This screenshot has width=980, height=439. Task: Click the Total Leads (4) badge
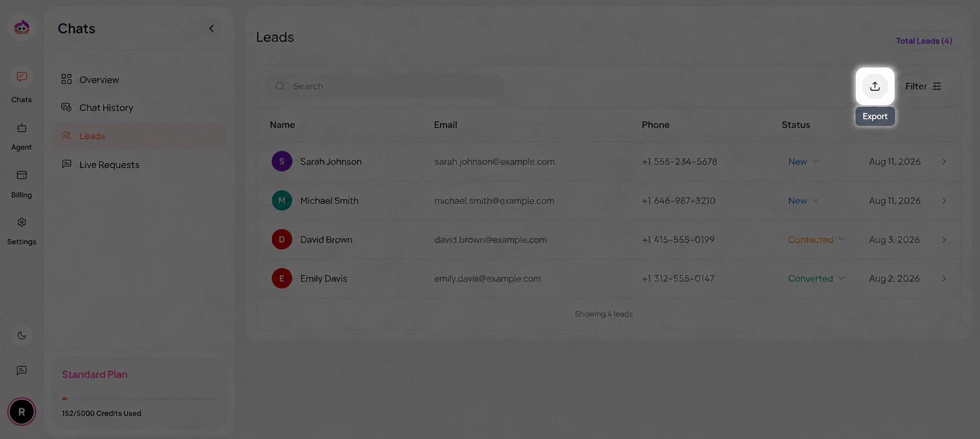tap(924, 41)
